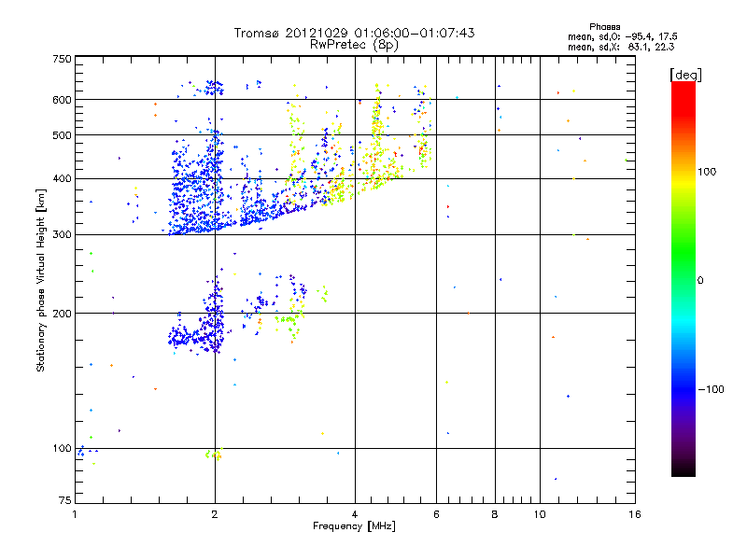747x560 pixels.
Task: Click the y-axis tick label "400"
Action: click(62, 179)
